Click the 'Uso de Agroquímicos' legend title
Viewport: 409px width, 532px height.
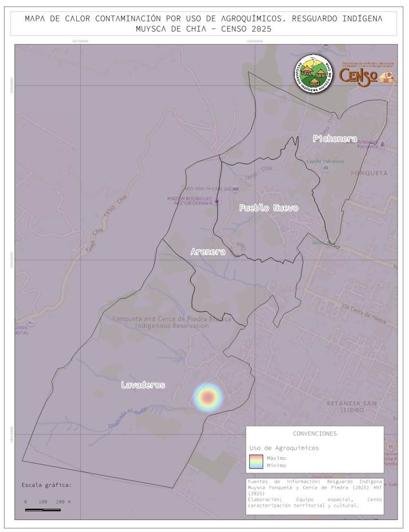click(x=284, y=448)
